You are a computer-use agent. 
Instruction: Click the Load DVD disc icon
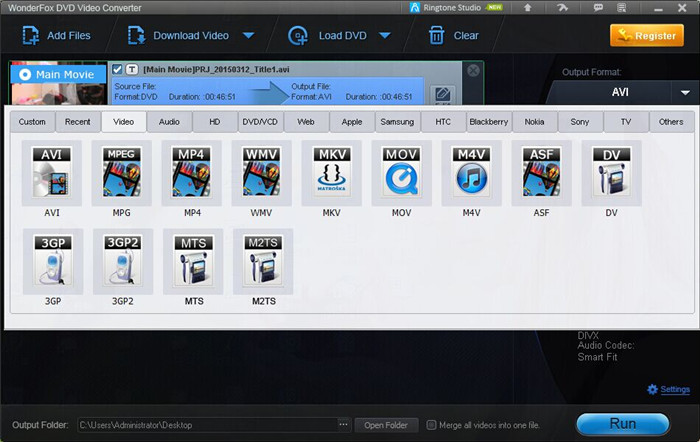298,36
